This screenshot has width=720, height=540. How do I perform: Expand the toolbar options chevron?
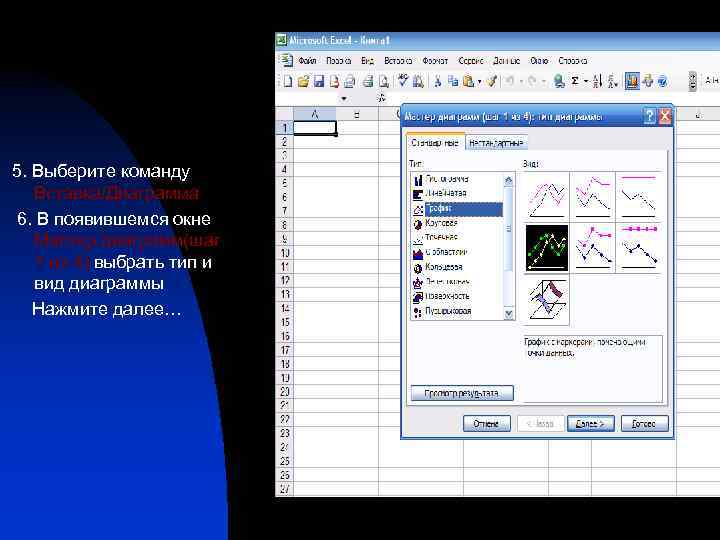pyautogui.click(x=692, y=81)
